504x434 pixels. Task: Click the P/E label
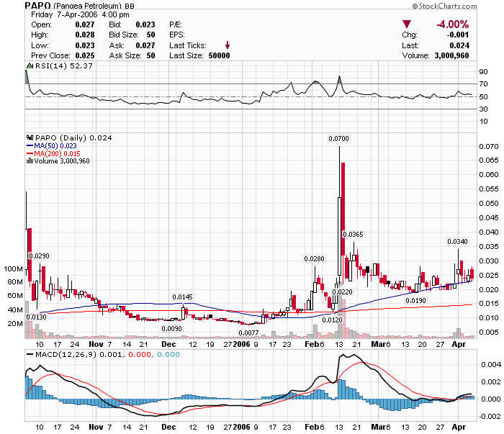tap(176, 24)
